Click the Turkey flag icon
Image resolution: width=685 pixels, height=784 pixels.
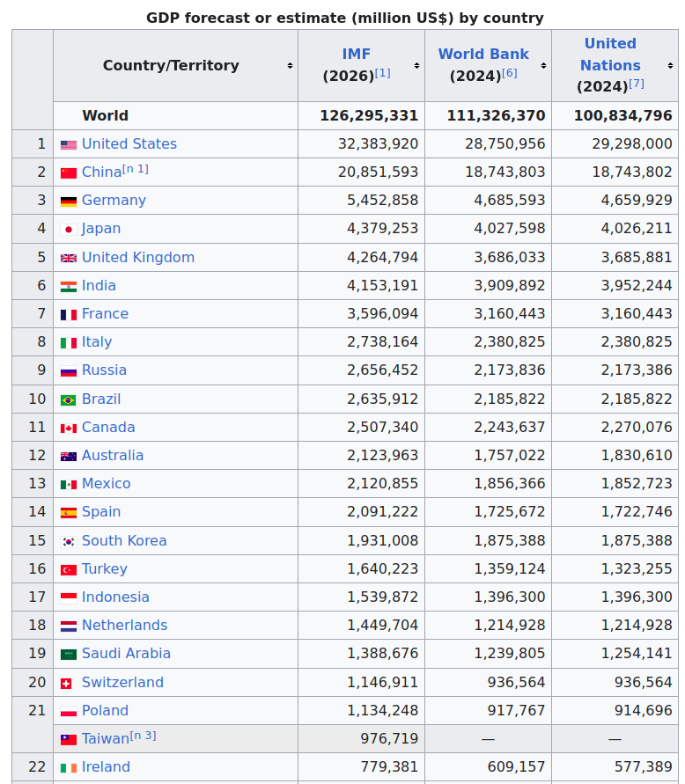coord(69,570)
